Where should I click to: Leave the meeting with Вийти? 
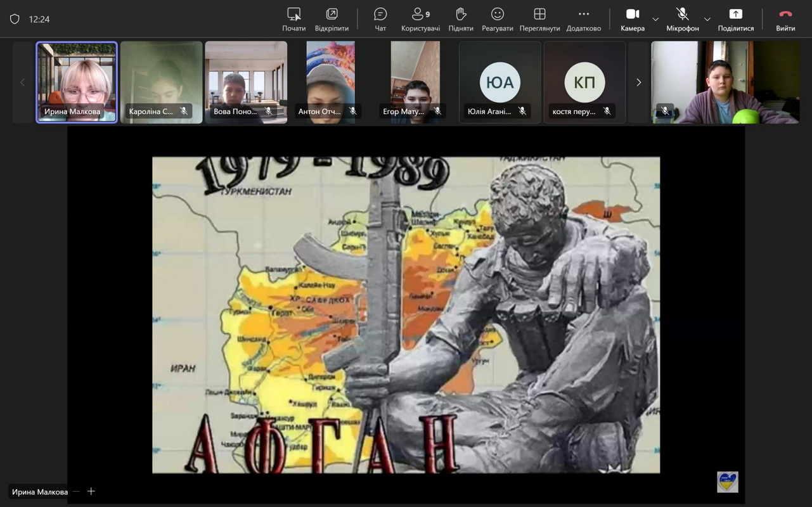pyautogui.click(x=785, y=19)
